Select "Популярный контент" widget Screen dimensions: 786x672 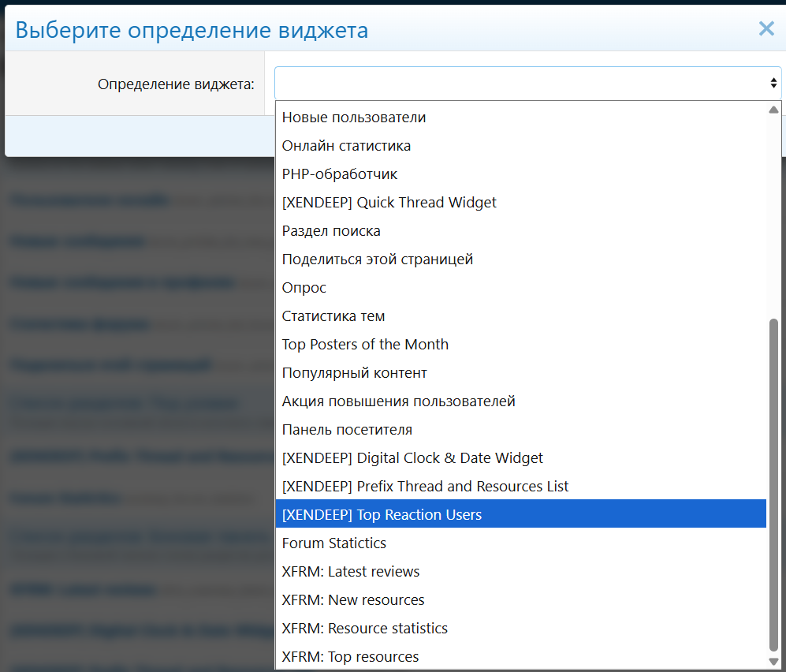point(355,373)
